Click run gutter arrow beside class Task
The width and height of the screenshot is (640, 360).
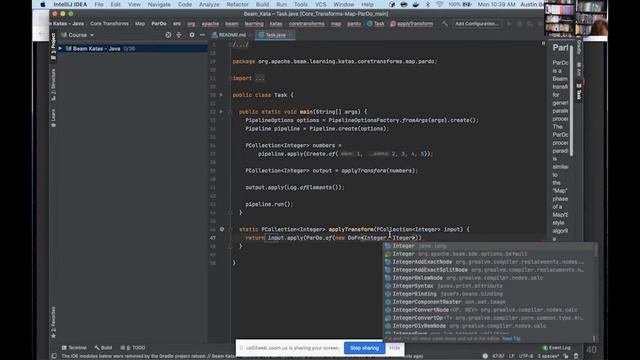[x=221, y=95]
